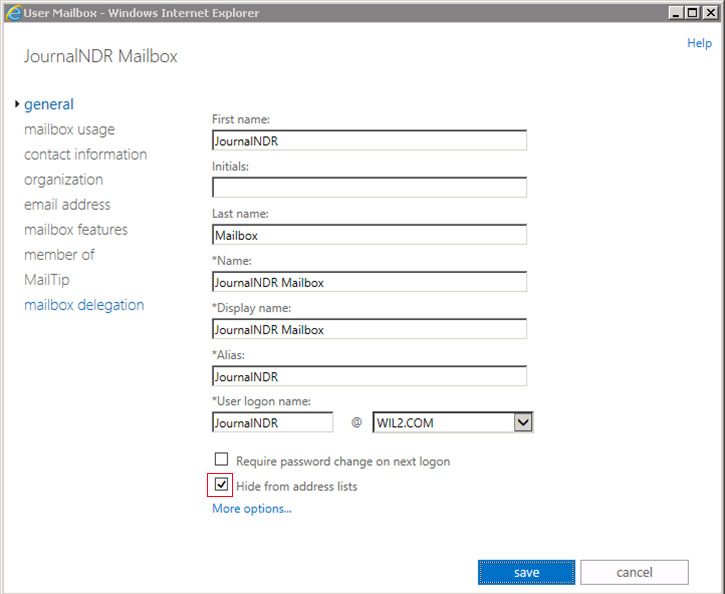Focus the Last name field
The height and width of the screenshot is (594, 725).
pyautogui.click(x=369, y=234)
